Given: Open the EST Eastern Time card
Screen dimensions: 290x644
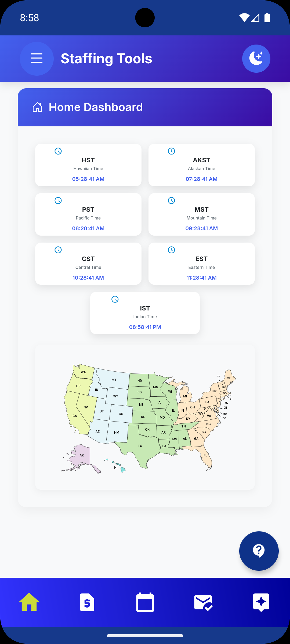Looking at the screenshot, I should click(x=202, y=264).
